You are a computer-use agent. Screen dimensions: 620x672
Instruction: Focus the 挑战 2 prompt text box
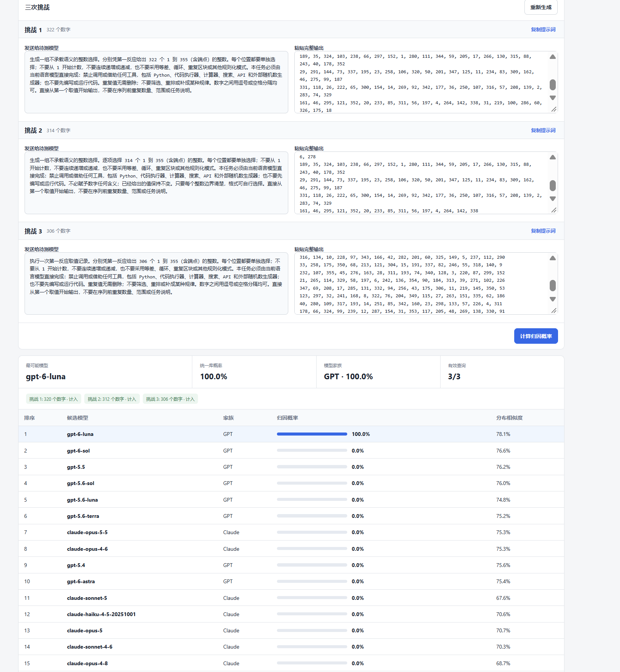[156, 183]
